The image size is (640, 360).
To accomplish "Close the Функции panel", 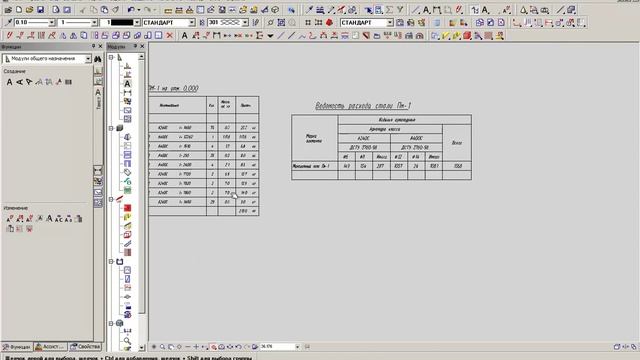I will [x=100, y=47].
